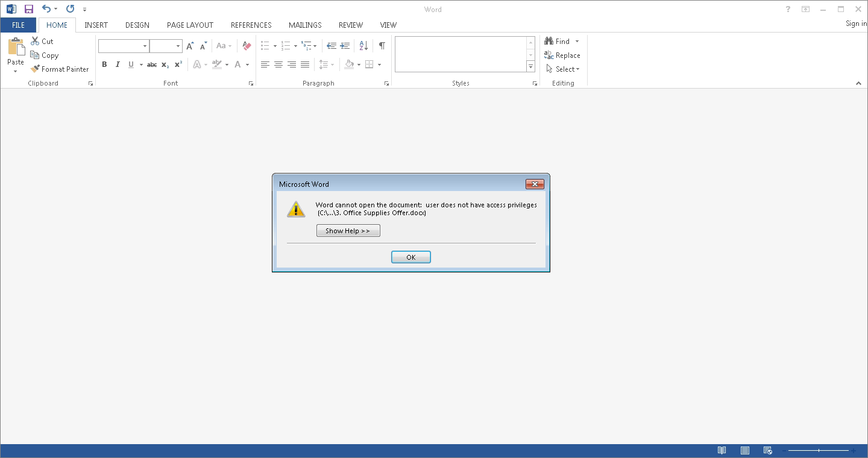Click the Word Help question mark icon
This screenshot has height=458, width=868.
tap(788, 9)
